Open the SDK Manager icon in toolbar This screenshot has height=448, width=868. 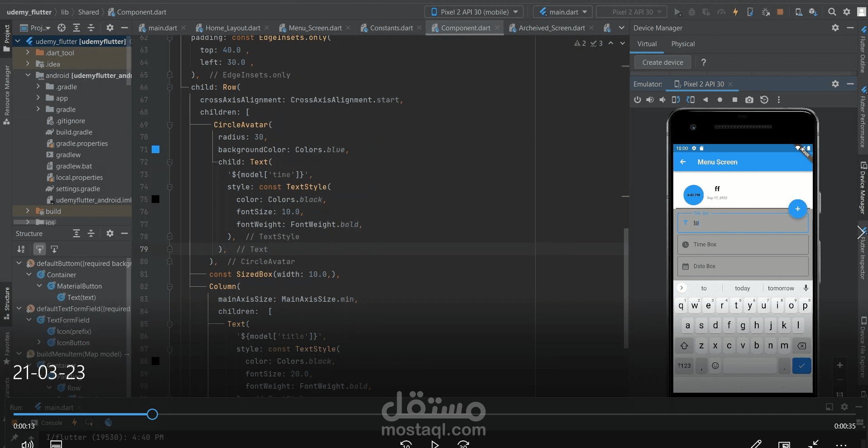[x=813, y=12]
